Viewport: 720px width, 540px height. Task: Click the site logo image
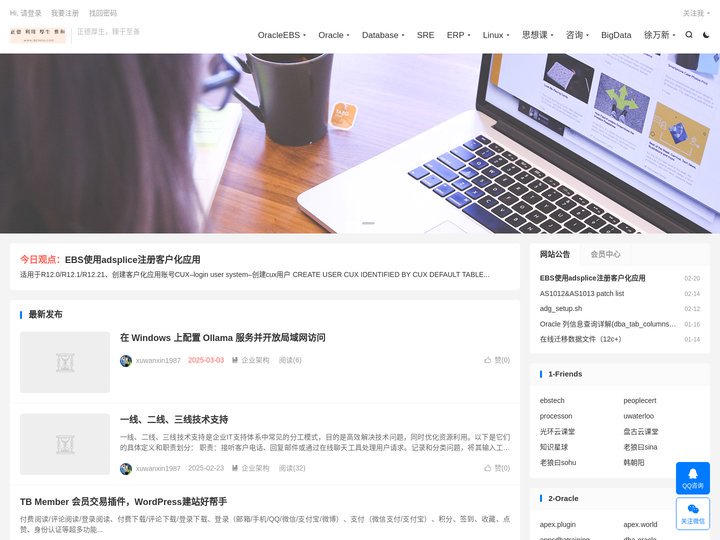coord(38,35)
